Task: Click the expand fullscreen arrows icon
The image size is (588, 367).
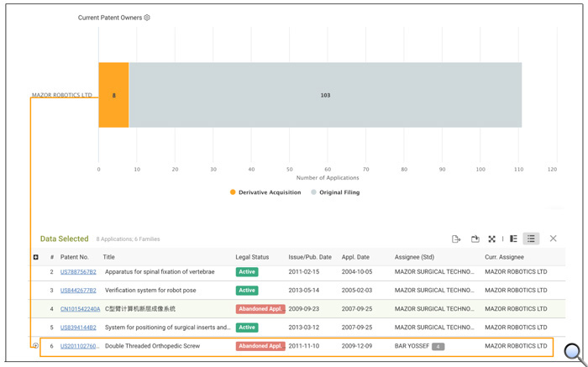Action: 491,239
